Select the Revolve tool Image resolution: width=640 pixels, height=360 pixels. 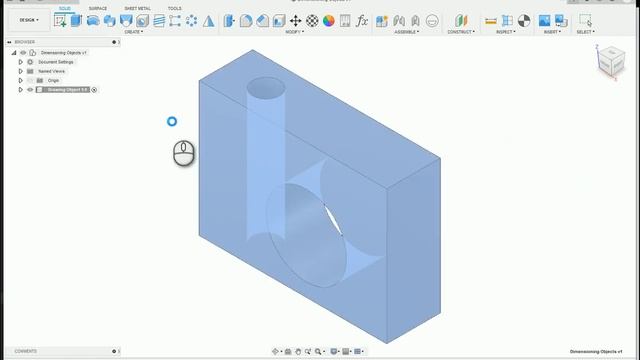tap(93, 20)
